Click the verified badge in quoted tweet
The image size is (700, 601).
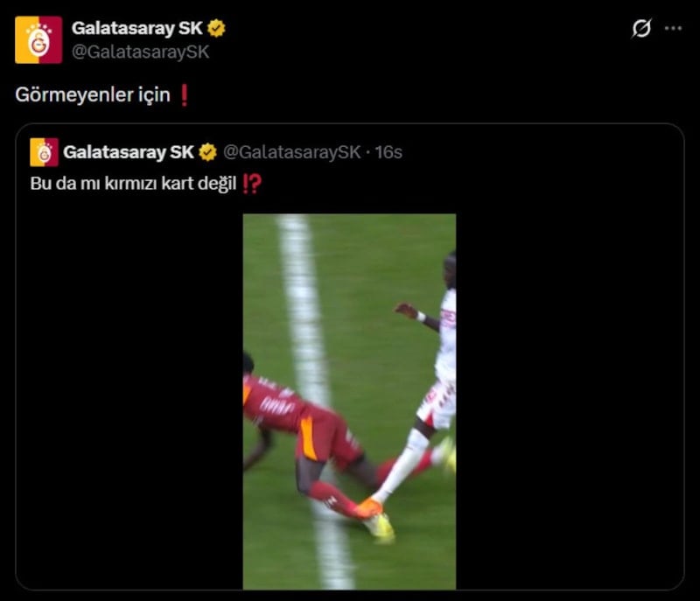pos(207,152)
